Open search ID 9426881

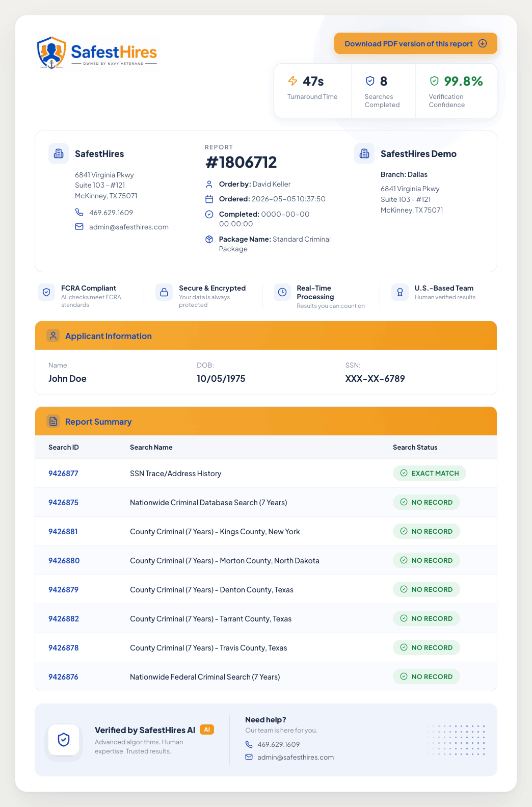pyautogui.click(x=63, y=532)
